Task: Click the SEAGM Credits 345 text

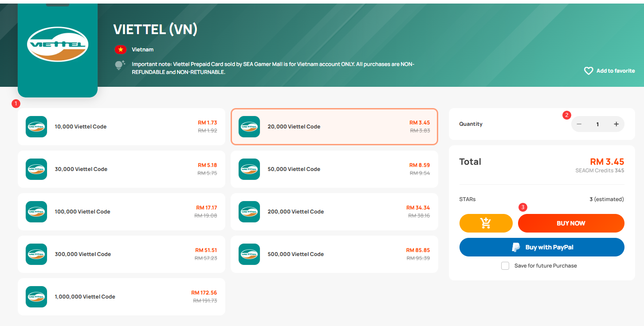Action: [x=600, y=171]
